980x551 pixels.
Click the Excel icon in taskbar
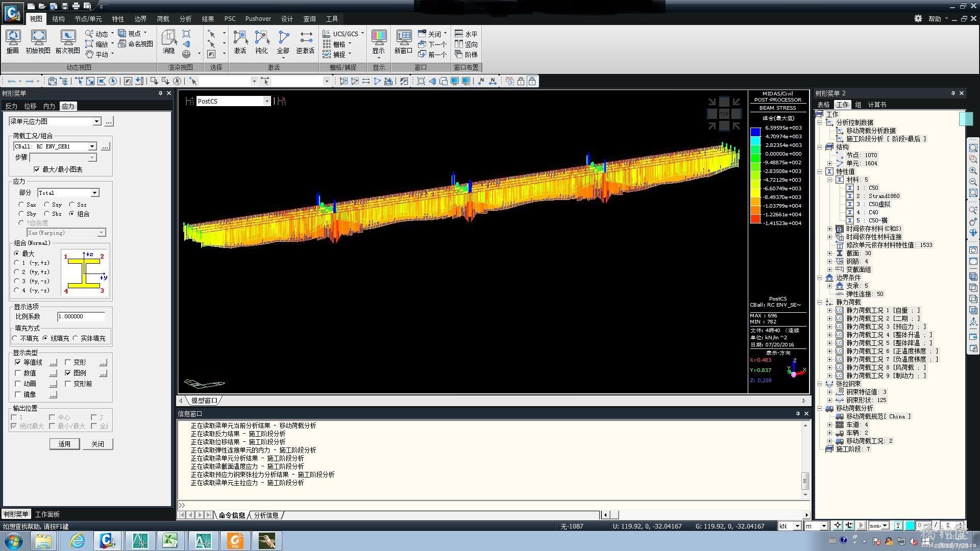[170, 540]
